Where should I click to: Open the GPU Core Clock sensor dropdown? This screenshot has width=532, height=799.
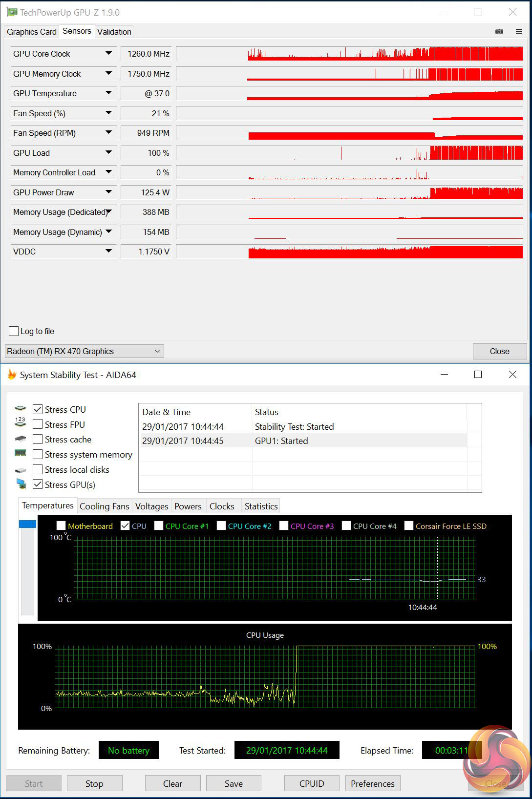coord(108,53)
